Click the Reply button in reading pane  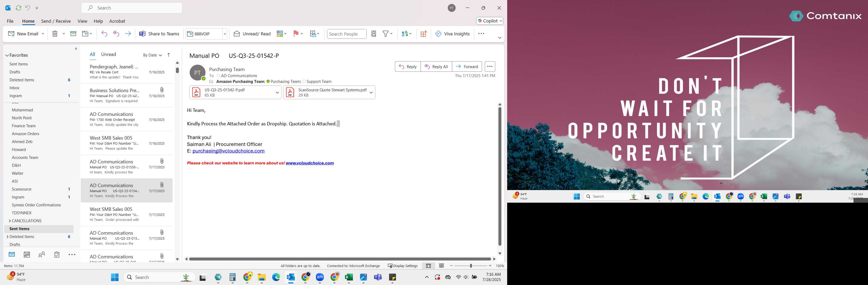pos(408,66)
